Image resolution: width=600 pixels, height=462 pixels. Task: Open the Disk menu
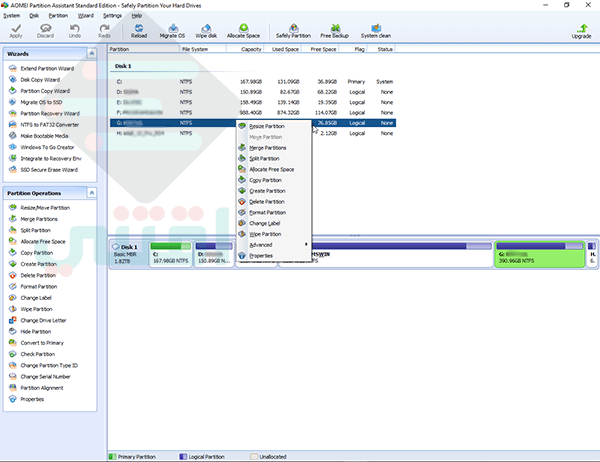pyautogui.click(x=34, y=16)
